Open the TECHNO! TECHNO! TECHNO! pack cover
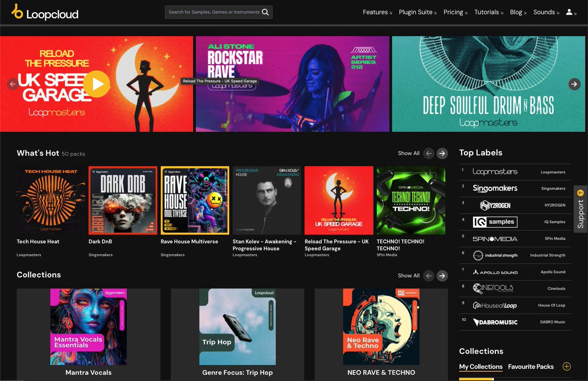 [411, 201]
